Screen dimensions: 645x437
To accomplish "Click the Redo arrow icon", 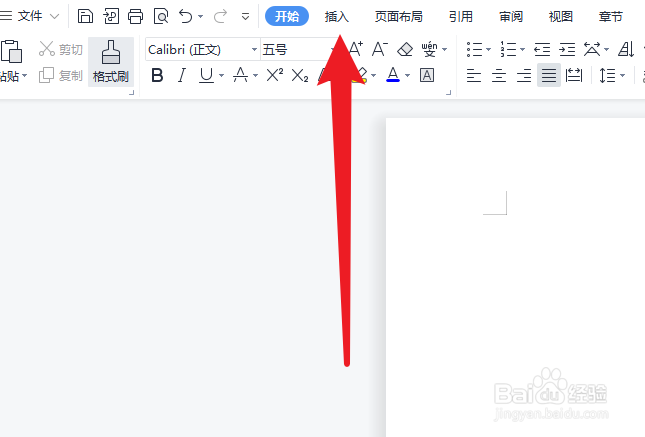I will pyautogui.click(x=220, y=16).
